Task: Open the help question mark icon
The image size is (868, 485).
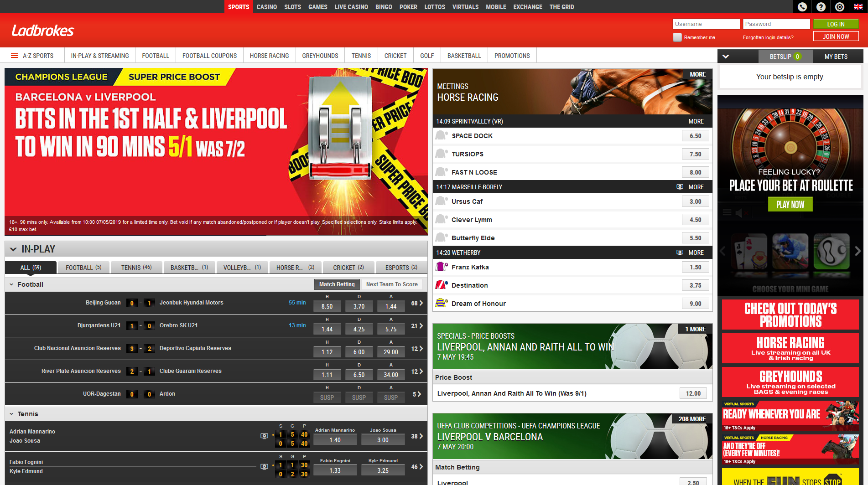Action: point(821,7)
